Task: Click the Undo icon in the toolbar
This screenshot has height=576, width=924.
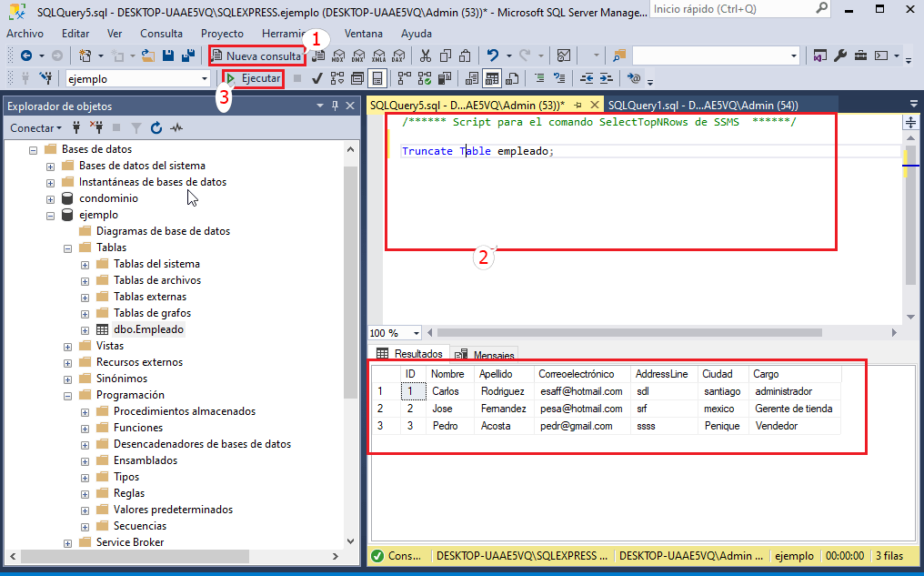Action: 491,55
